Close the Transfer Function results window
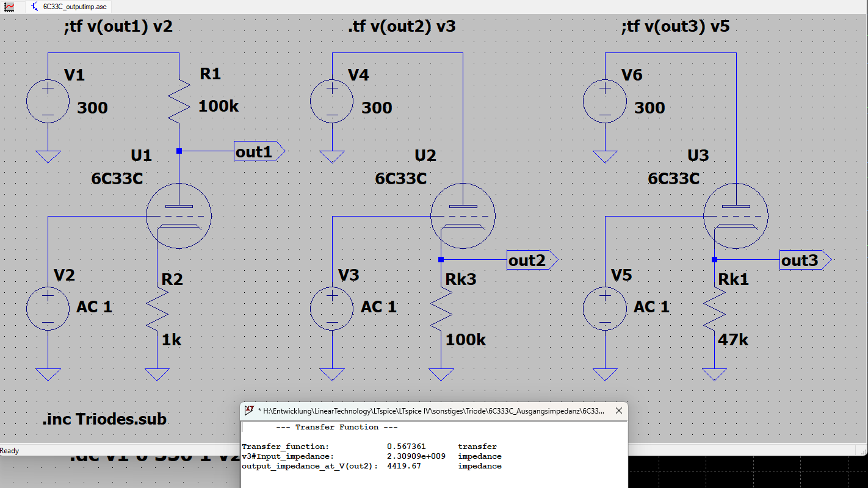The height and width of the screenshot is (488, 868). click(618, 411)
